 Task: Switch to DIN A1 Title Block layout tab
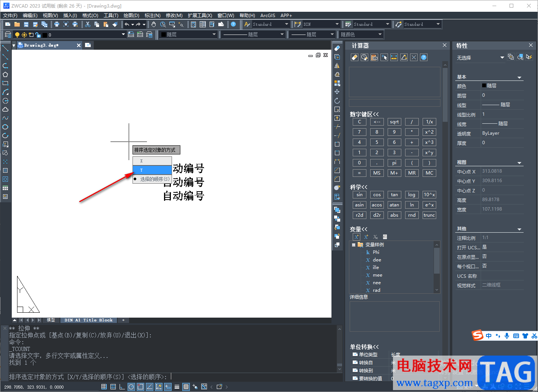88,320
